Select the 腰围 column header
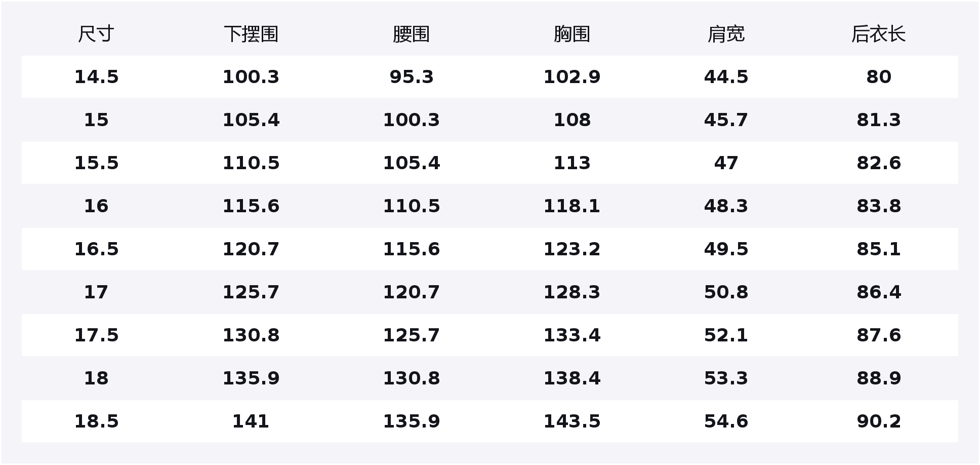Screen dimensions: 980x465 (411, 34)
